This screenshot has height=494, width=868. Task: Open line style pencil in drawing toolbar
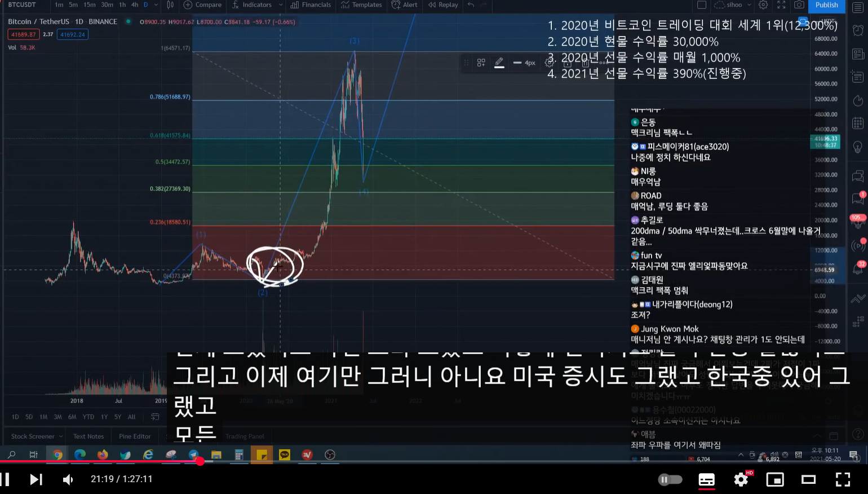(499, 63)
